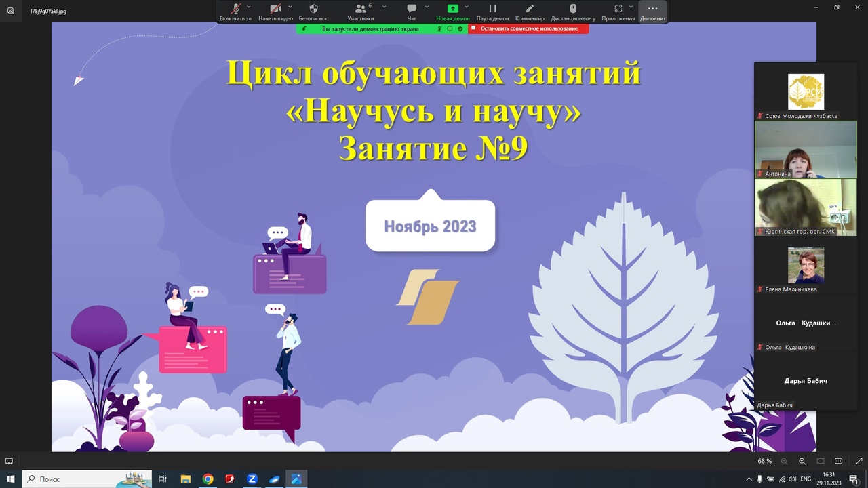The width and height of the screenshot is (868, 488).
Task: Click the volume icon in system tray
Action: click(x=793, y=479)
